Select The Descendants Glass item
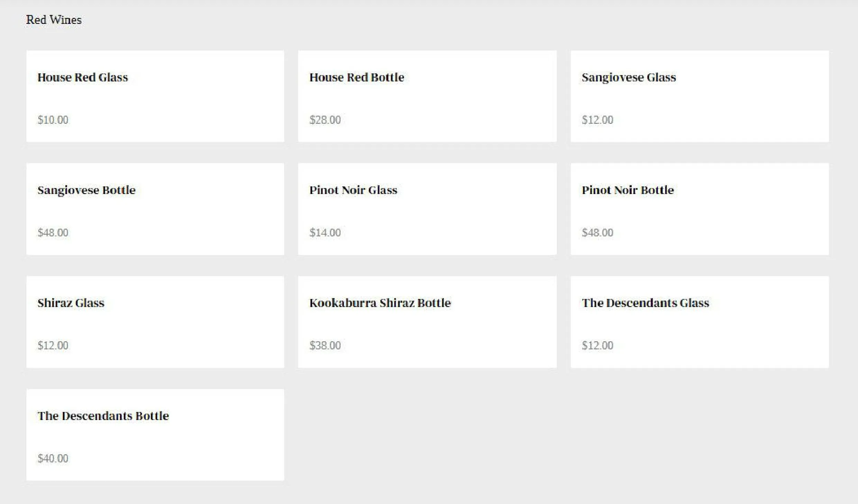The image size is (858, 504). point(700,322)
